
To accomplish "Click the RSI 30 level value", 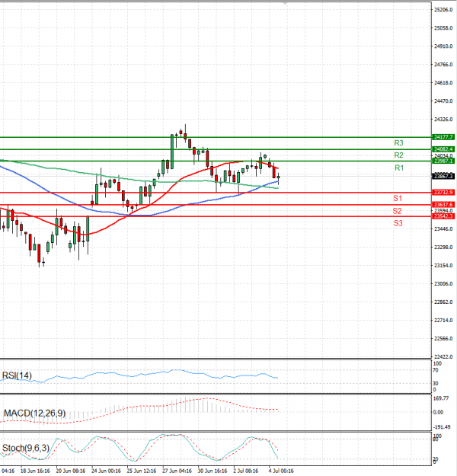I will (x=436, y=383).
